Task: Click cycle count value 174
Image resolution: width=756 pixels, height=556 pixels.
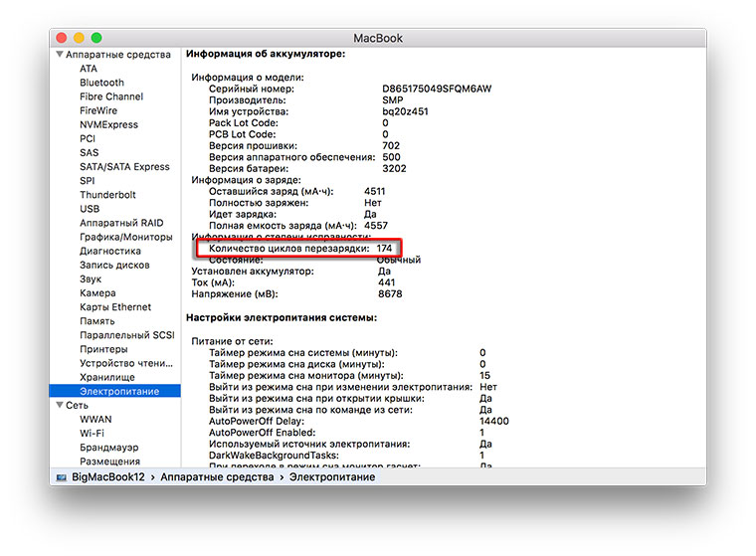Action: click(384, 249)
